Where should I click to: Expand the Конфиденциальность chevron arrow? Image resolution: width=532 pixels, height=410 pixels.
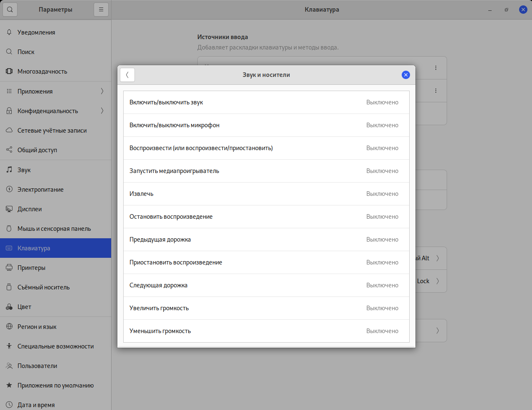[102, 111]
